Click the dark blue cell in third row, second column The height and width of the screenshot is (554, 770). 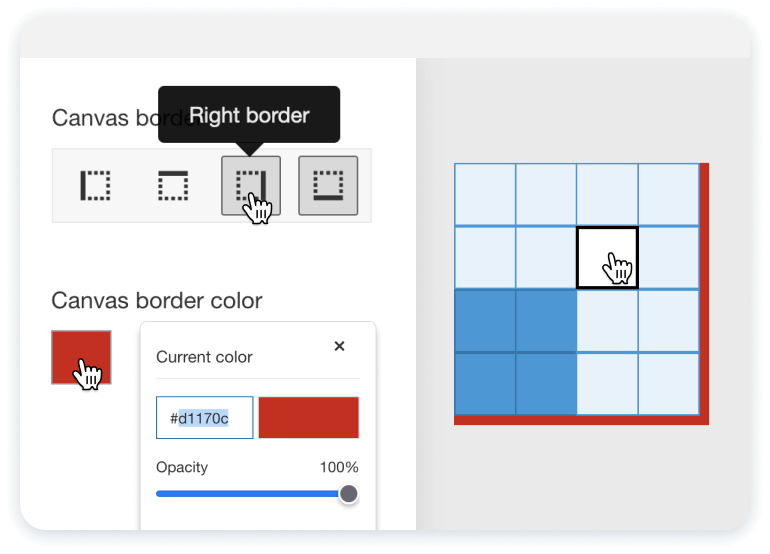(x=546, y=321)
